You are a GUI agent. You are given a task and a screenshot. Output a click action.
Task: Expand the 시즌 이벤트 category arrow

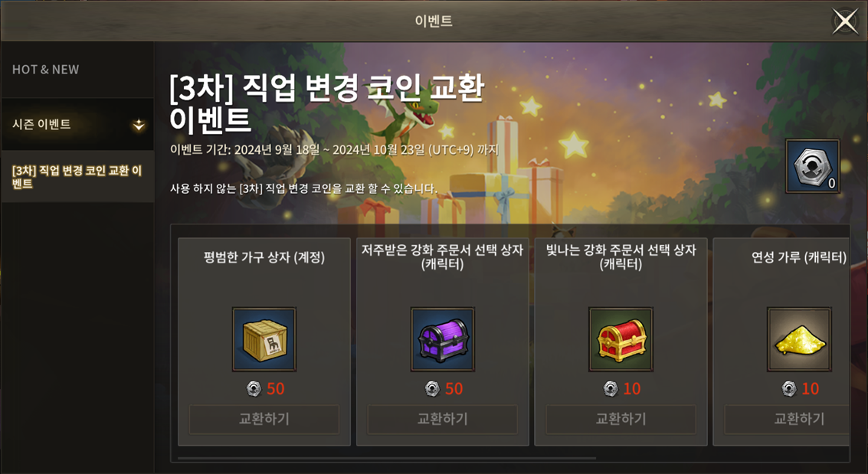coord(139,125)
